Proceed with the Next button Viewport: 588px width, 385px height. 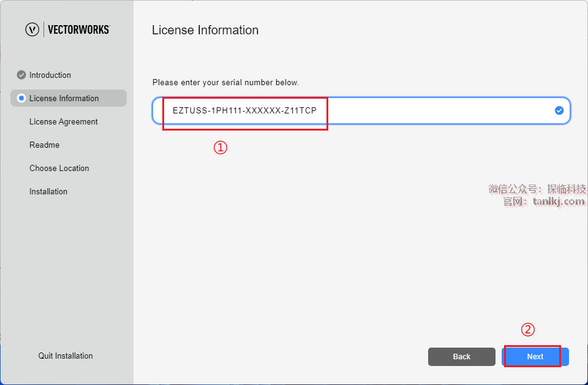click(x=535, y=356)
